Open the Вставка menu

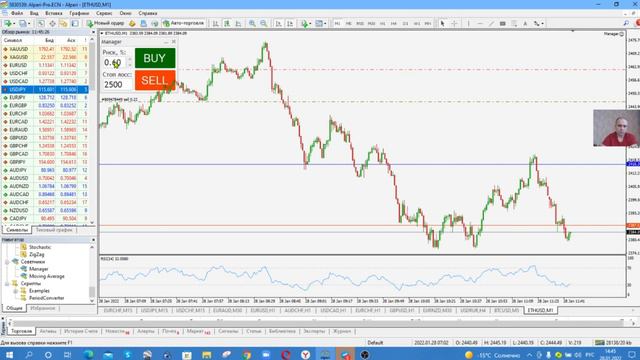pyautogui.click(x=53, y=13)
